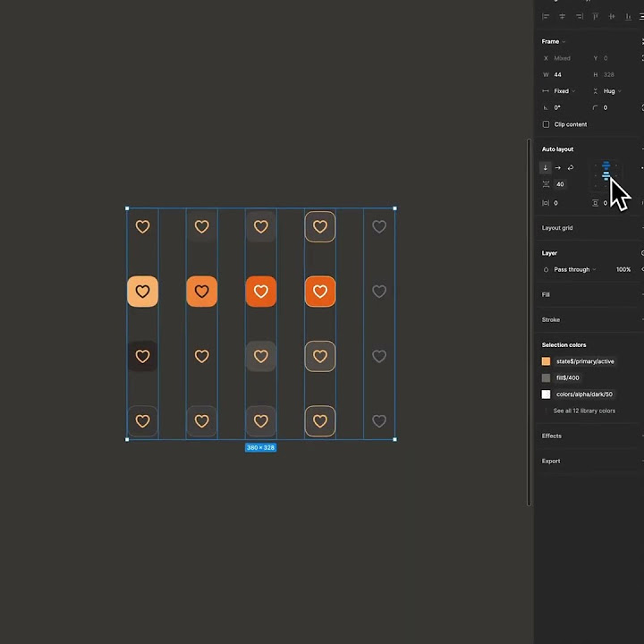Image resolution: width=644 pixels, height=644 pixels.
Task: Click the align right icon
Action: tap(579, 16)
